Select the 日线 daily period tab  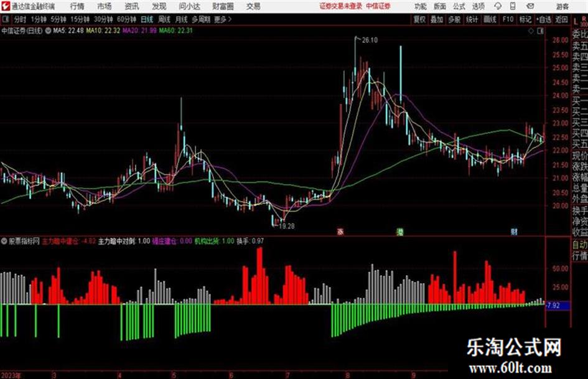pyautogui.click(x=147, y=19)
